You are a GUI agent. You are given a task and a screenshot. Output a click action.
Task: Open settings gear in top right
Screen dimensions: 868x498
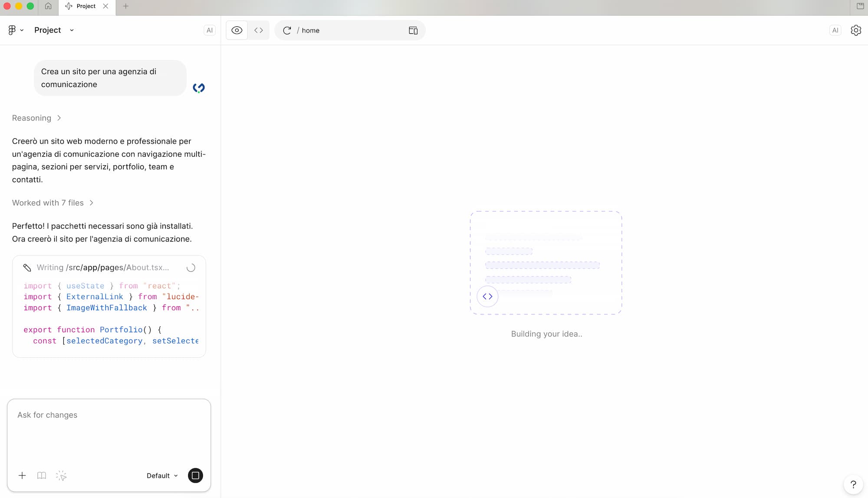(855, 30)
